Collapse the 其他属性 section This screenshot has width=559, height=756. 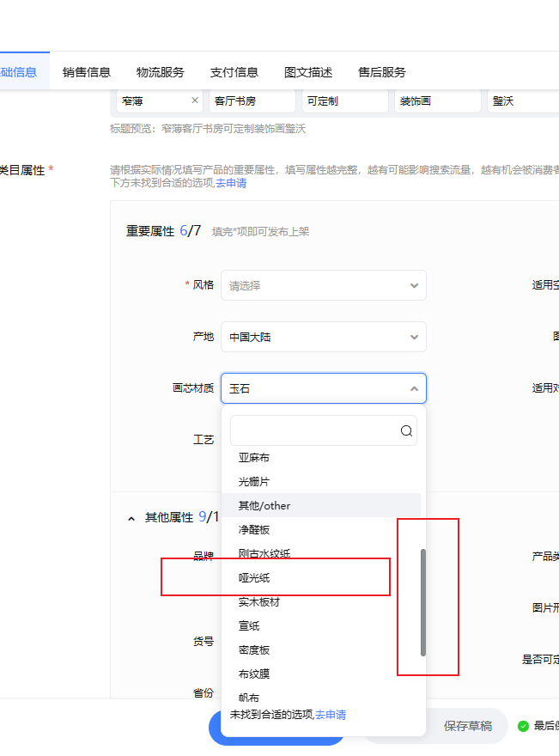131,518
